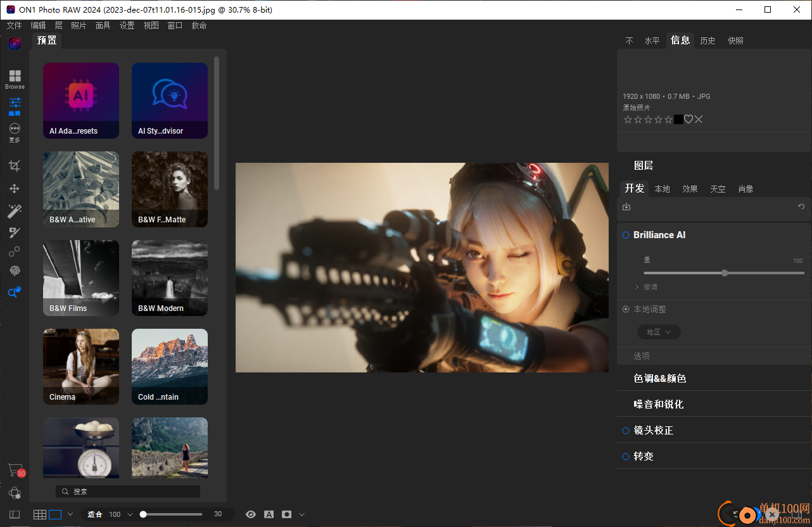Open the Cinema preset thumbnail
This screenshot has height=527, width=812.
(81, 367)
